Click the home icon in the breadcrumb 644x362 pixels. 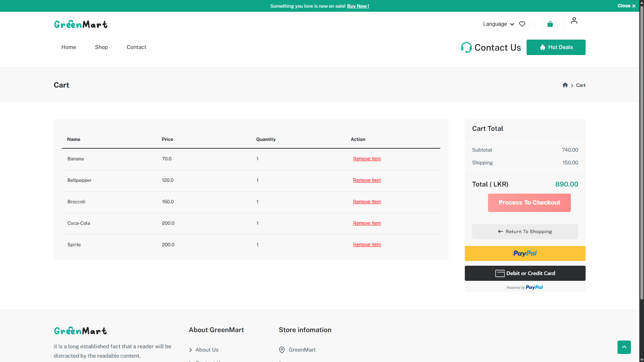tap(565, 85)
